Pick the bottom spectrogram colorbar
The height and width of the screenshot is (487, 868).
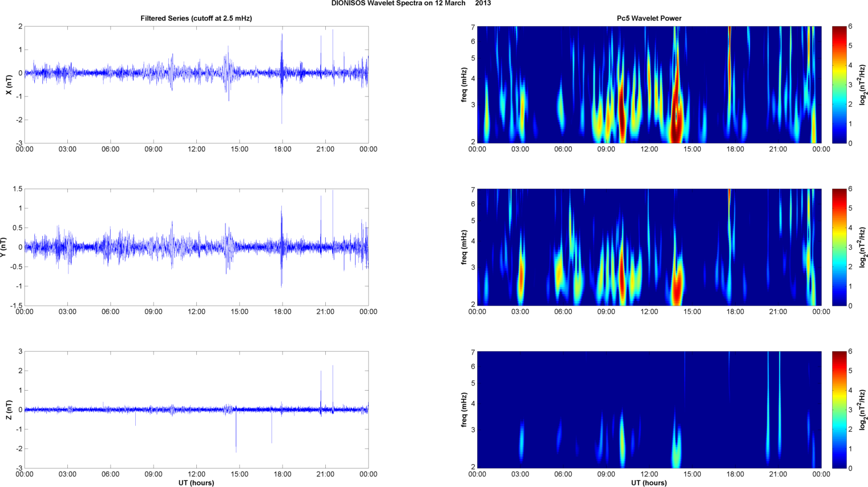pyautogui.click(x=839, y=409)
